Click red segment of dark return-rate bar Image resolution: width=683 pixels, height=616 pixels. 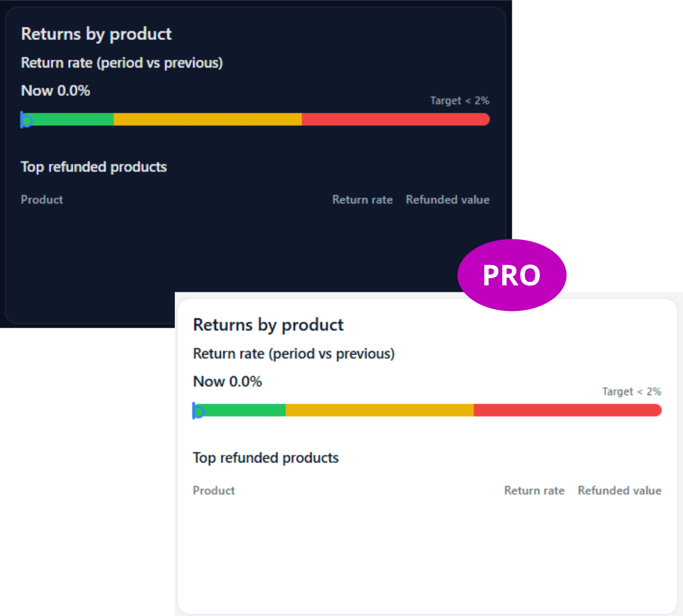(395, 119)
